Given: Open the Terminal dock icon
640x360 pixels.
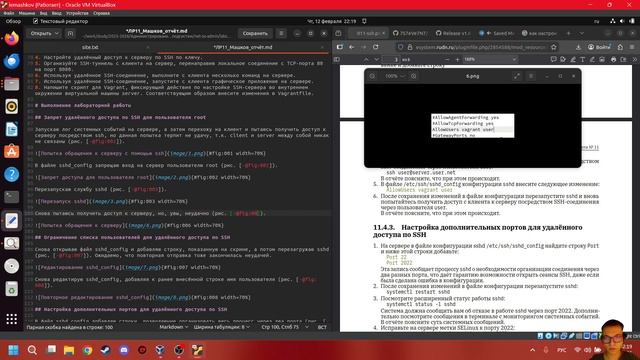Looking at the screenshot, I should tap(11, 197).
